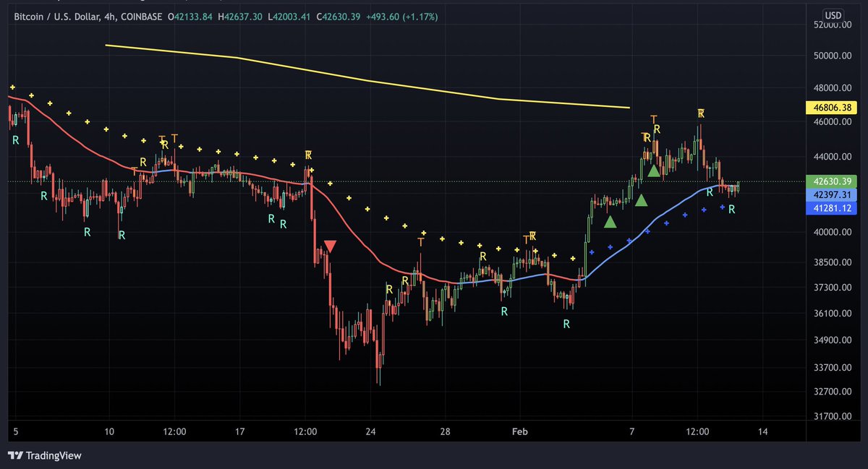Open the USD currency selector

click(833, 14)
